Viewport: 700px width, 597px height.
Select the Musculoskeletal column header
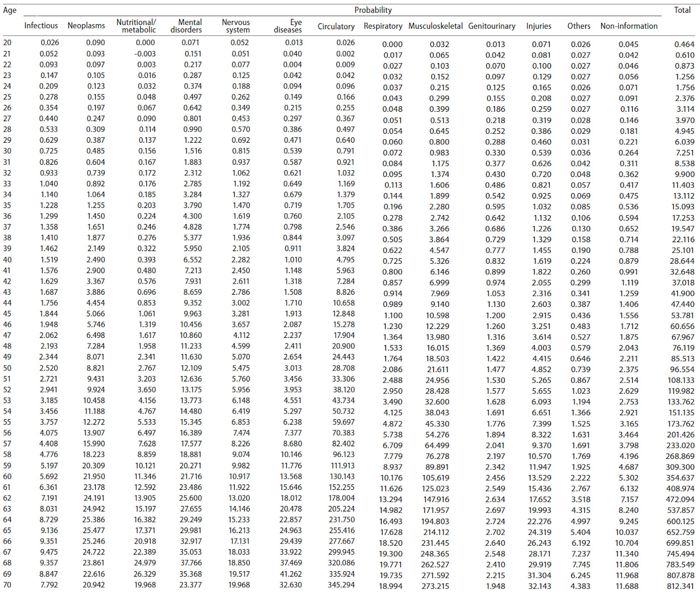click(x=435, y=26)
